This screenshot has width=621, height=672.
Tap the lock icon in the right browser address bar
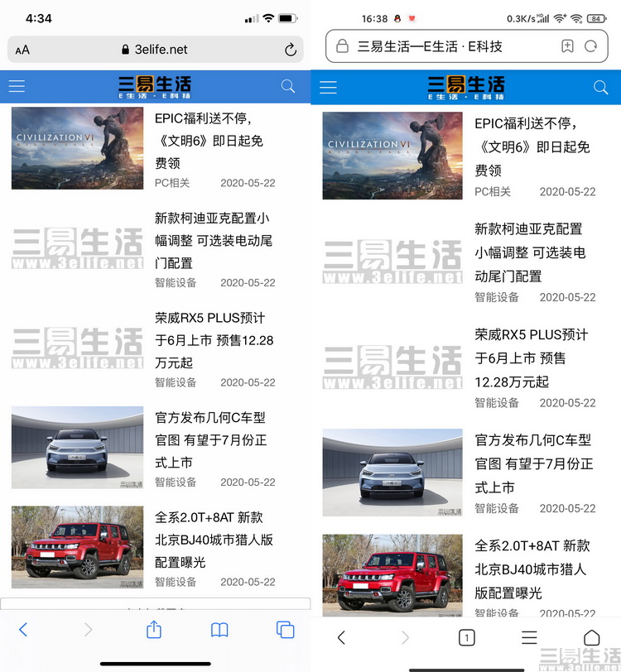click(342, 46)
